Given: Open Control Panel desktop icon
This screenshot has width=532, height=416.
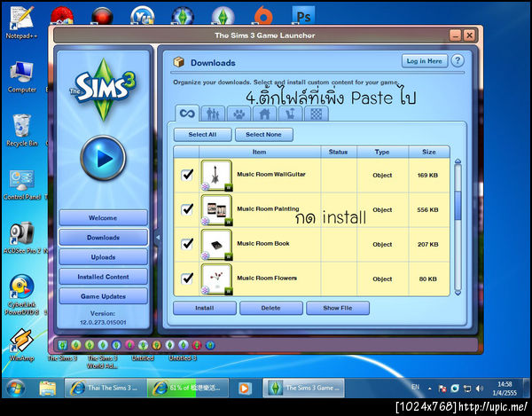Looking at the screenshot, I should point(22,184).
